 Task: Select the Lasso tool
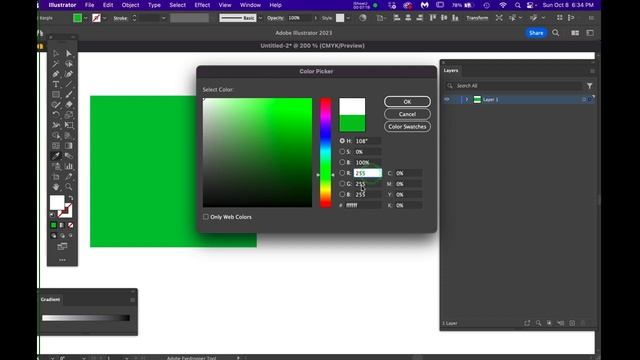tap(69, 64)
